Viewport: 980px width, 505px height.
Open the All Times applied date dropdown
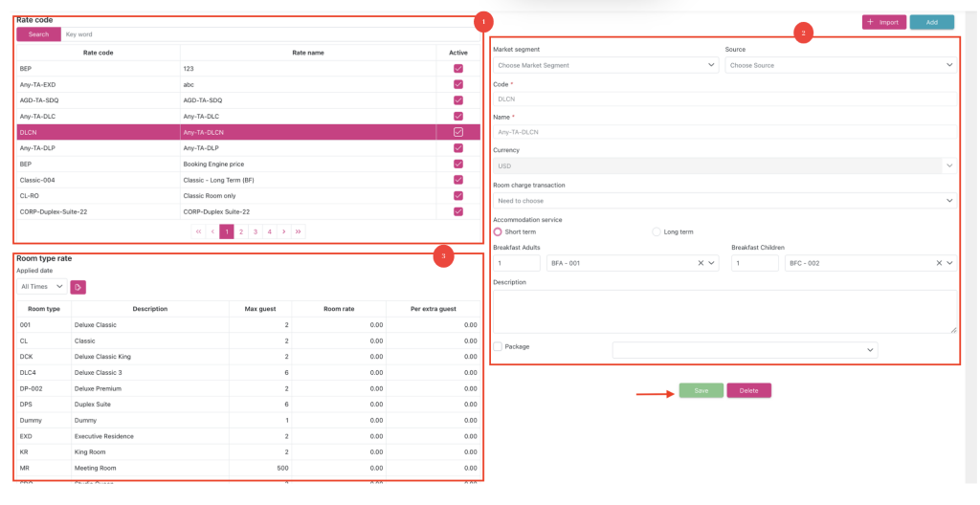42,287
